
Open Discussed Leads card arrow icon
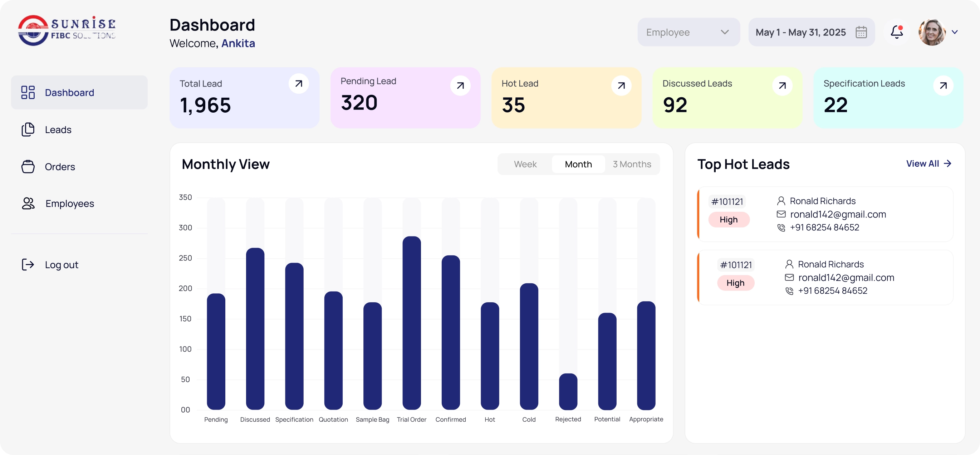(x=782, y=85)
